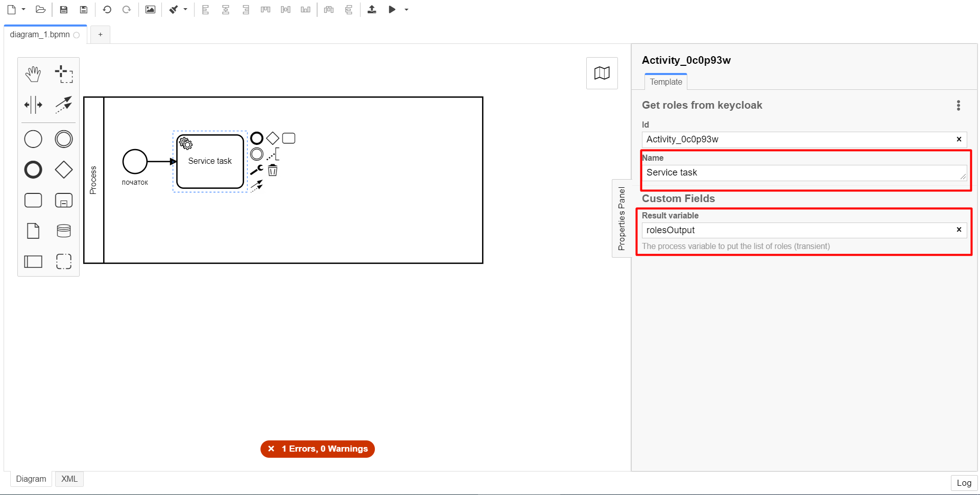Create a start event from palette

click(33, 139)
